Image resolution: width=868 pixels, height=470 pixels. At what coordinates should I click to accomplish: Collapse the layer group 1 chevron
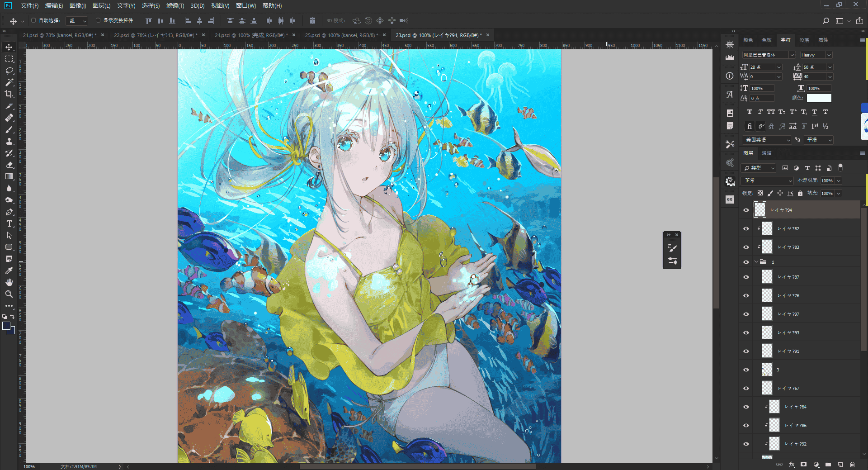756,262
